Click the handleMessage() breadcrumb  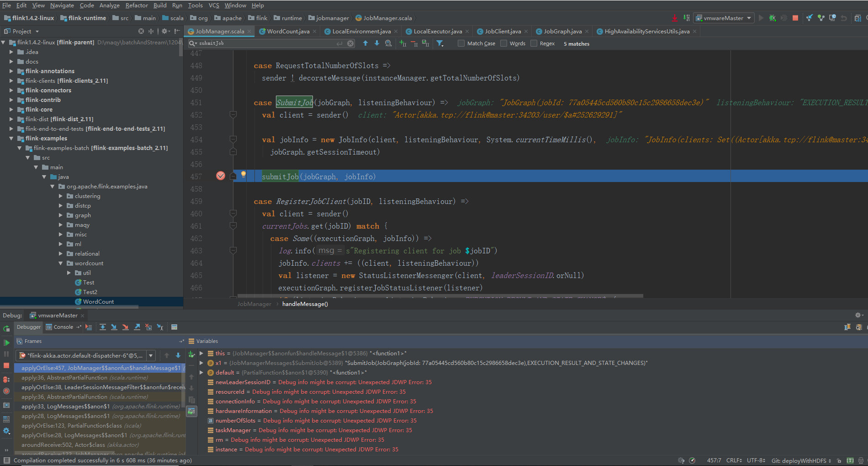tap(305, 304)
